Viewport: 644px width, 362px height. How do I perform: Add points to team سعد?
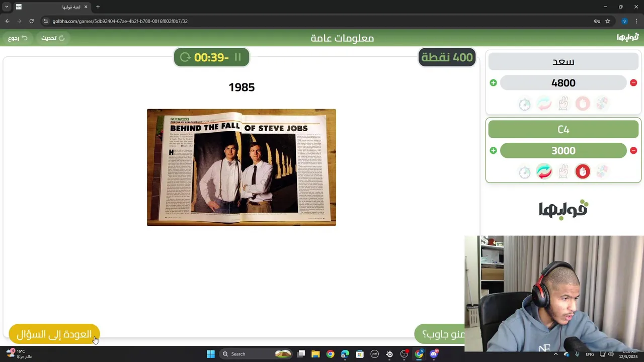[x=493, y=83]
